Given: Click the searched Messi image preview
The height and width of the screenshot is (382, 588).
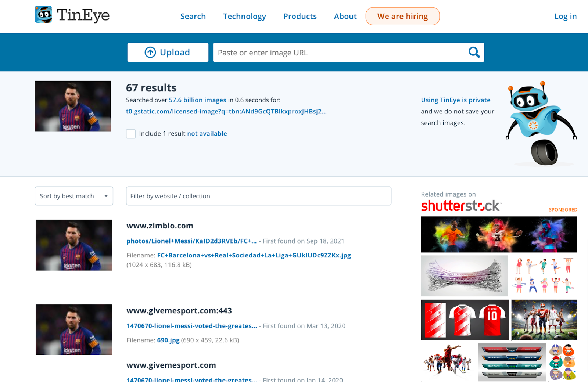Looking at the screenshot, I should [x=72, y=106].
